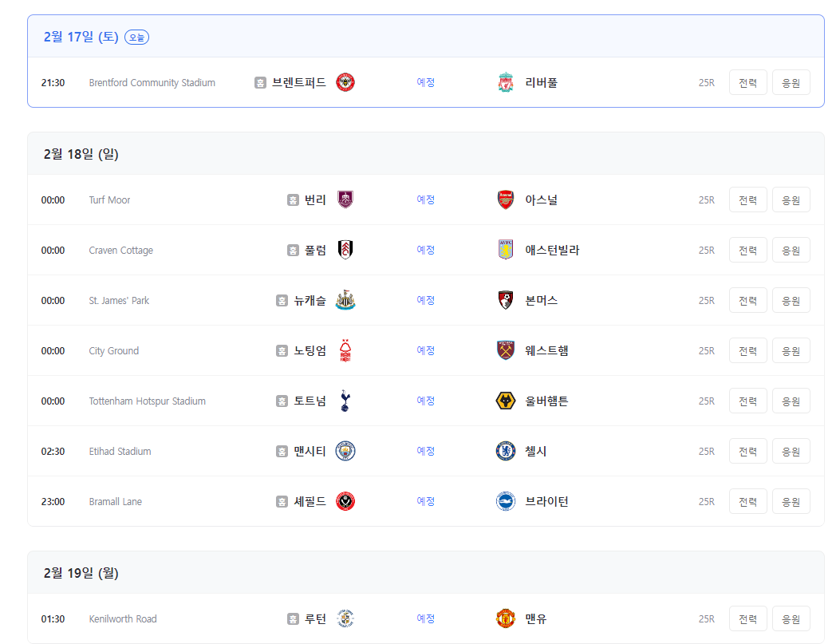
Task: Click the Wolverhampton crest beside 울버햄튼
Action: tap(505, 401)
